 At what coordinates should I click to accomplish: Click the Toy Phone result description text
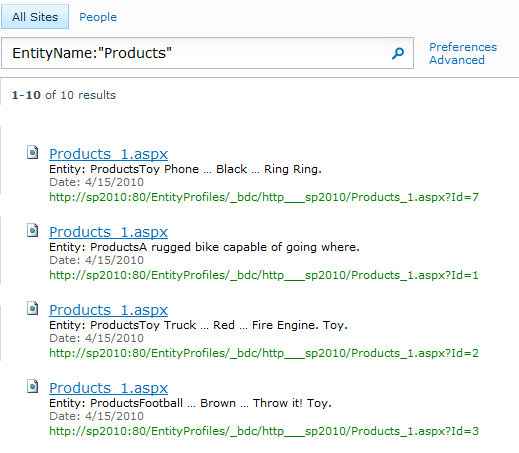(185, 169)
